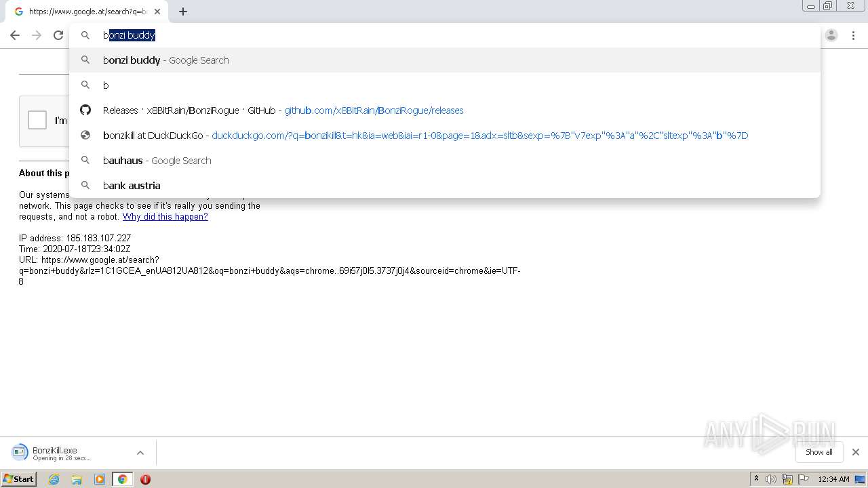The width and height of the screenshot is (868, 488).
Task: Select 'bauhaus - Google Search' suggestion
Action: pyautogui.click(x=445, y=161)
